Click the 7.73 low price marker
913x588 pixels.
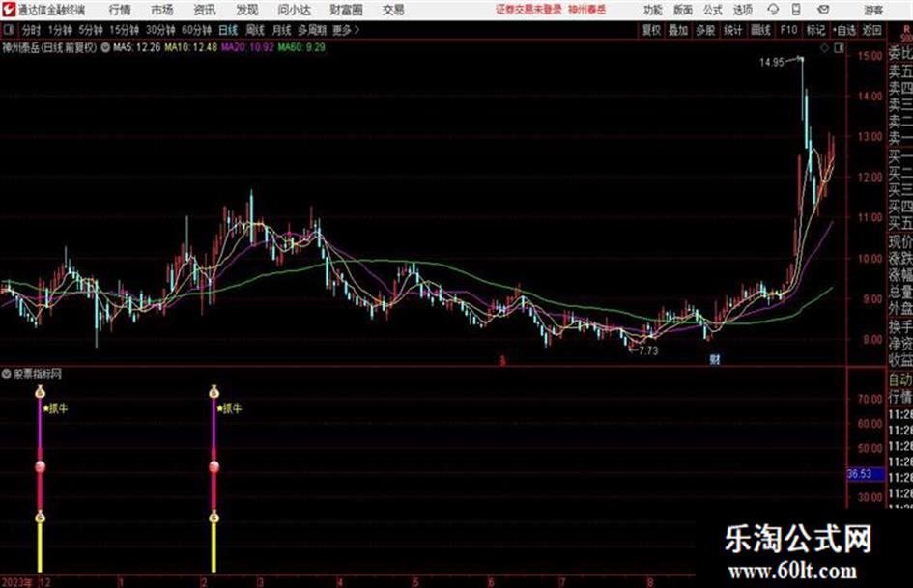pyautogui.click(x=648, y=351)
